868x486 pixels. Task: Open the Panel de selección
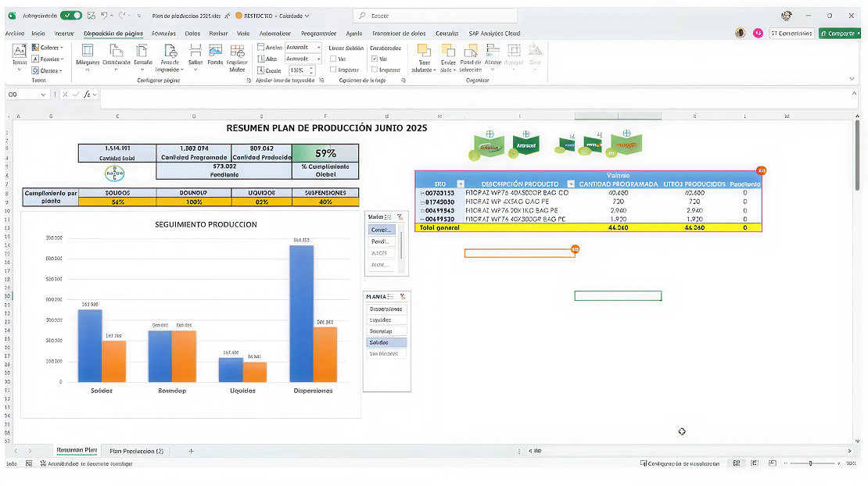click(471, 58)
